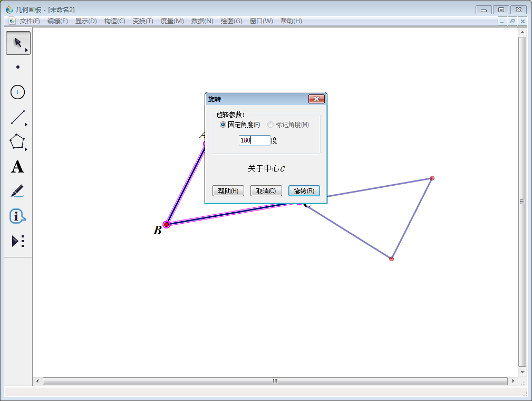Click the horizontal scrollbar right arrow
The width and height of the screenshot is (532, 401).
(513, 381)
